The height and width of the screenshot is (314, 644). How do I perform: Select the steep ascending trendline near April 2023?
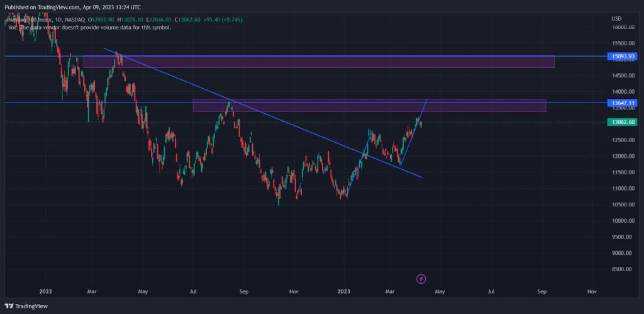(414, 132)
